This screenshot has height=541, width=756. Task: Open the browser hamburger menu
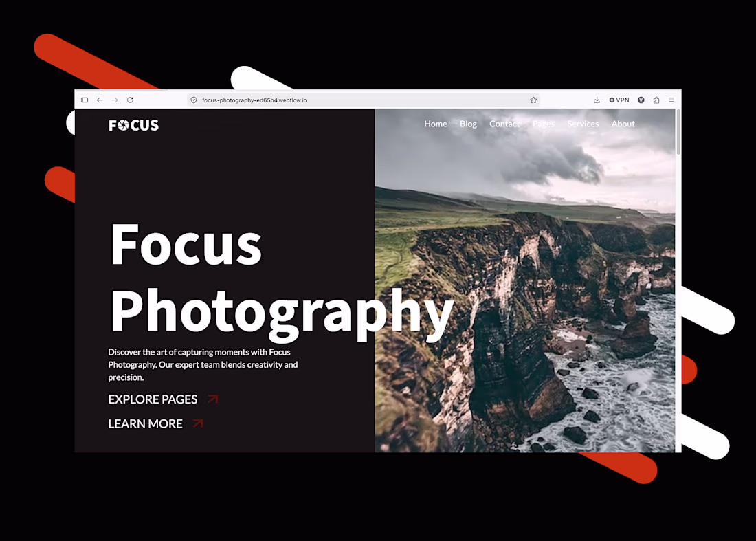point(671,100)
